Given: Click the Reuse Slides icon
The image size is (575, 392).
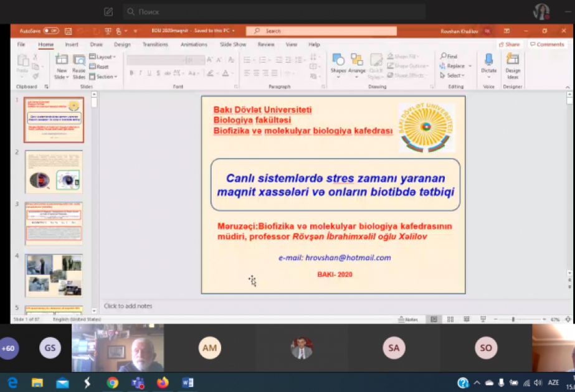Looking at the screenshot, I should [x=79, y=66].
